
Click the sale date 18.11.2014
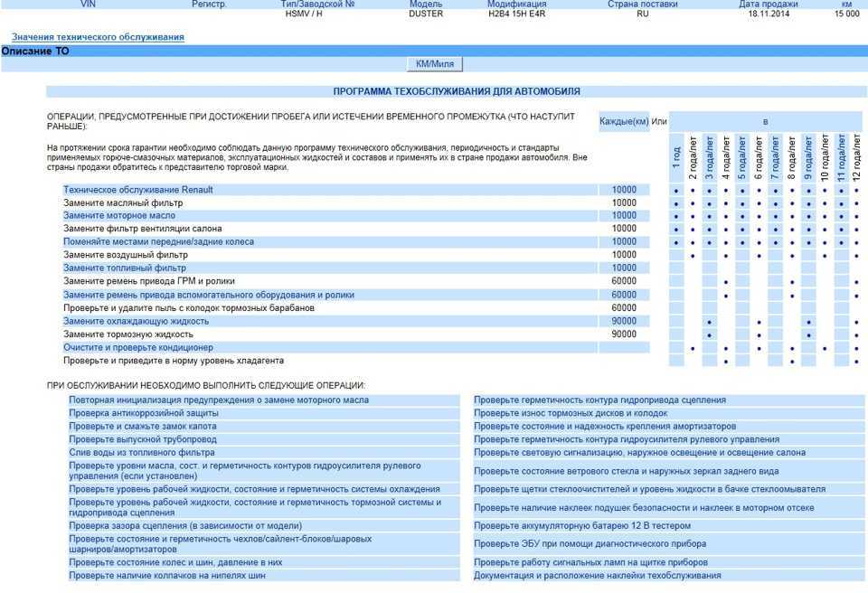[769, 14]
